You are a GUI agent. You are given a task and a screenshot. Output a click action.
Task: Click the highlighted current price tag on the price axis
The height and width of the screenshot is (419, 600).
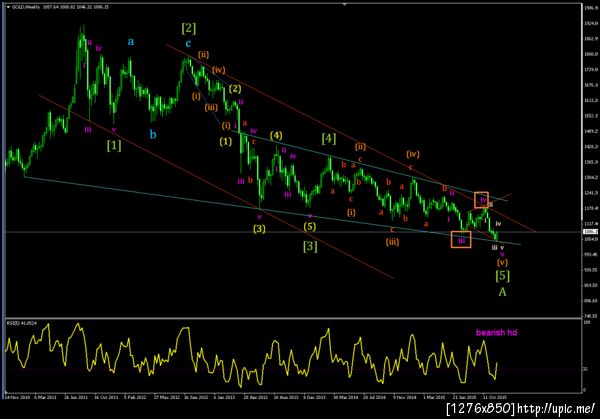point(590,232)
